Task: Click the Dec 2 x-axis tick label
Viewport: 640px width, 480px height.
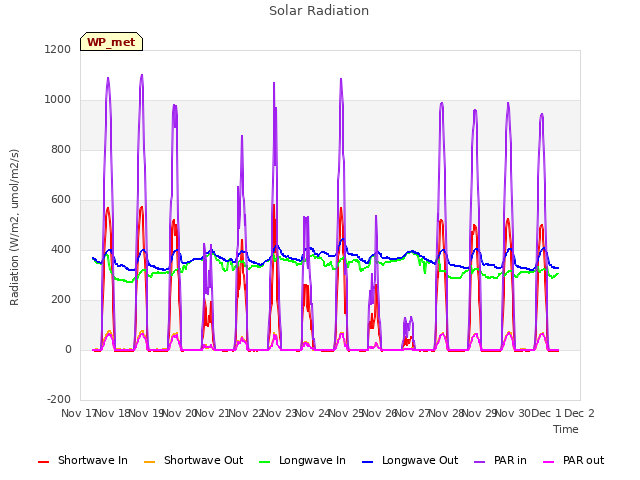Action: [579, 413]
